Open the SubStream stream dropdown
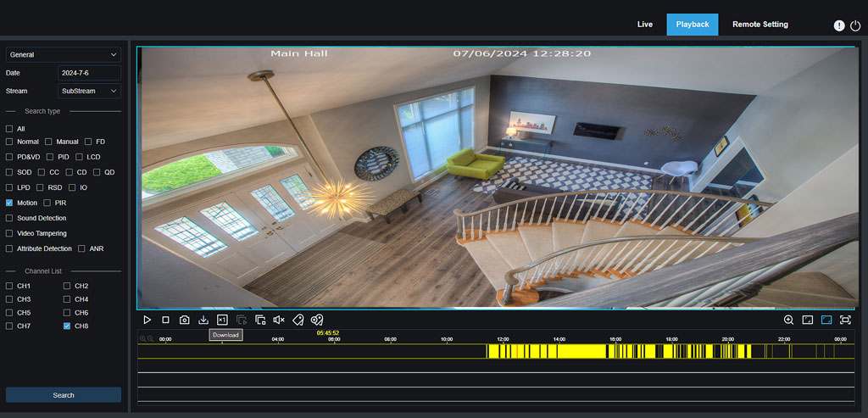This screenshot has height=418, width=868. click(x=89, y=91)
